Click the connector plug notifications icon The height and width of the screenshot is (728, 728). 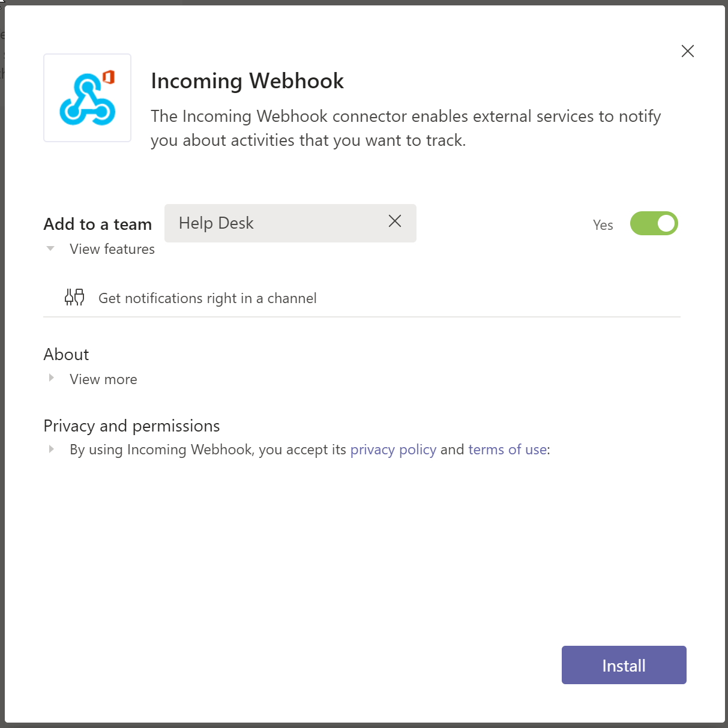coord(74,297)
